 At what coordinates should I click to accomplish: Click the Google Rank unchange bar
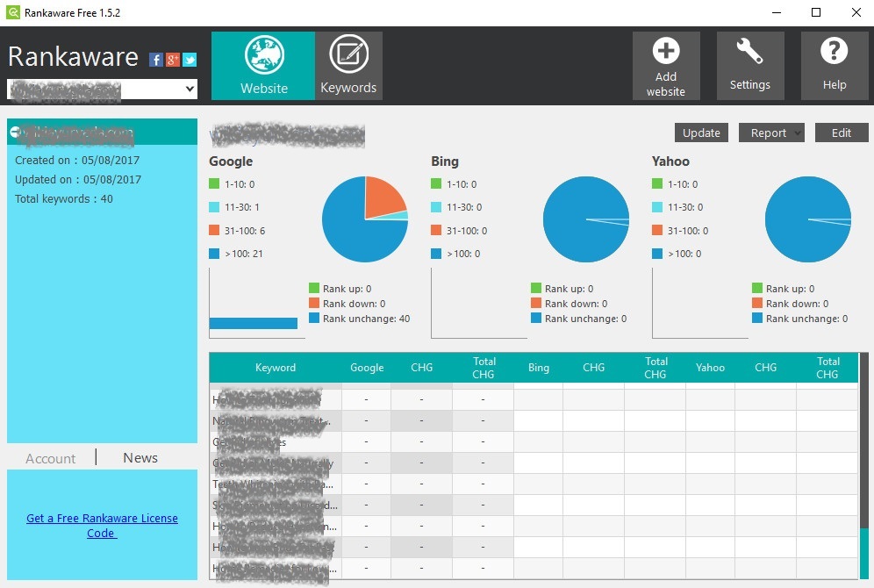pyautogui.click(x=253, y=323)
